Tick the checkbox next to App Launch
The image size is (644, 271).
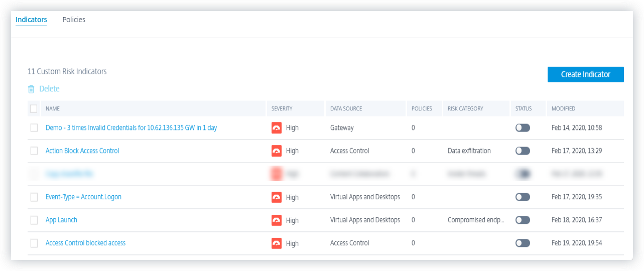[34, 220]
